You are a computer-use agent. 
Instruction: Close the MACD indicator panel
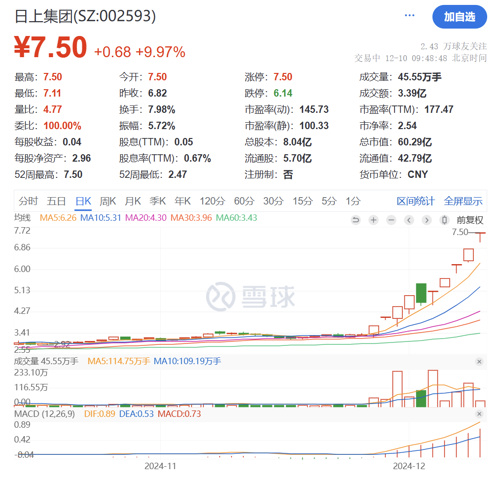tap(479, 414)
